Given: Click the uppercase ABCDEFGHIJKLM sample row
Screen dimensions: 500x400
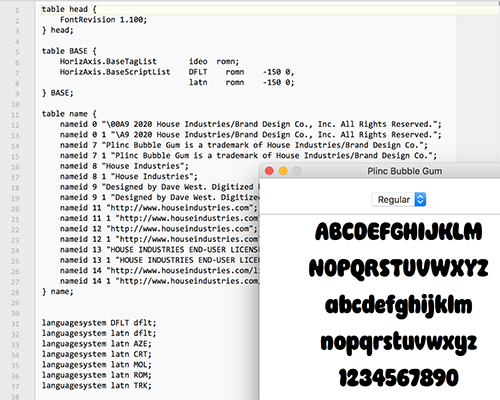Looking at the screenshot, I should click(399, 231).
